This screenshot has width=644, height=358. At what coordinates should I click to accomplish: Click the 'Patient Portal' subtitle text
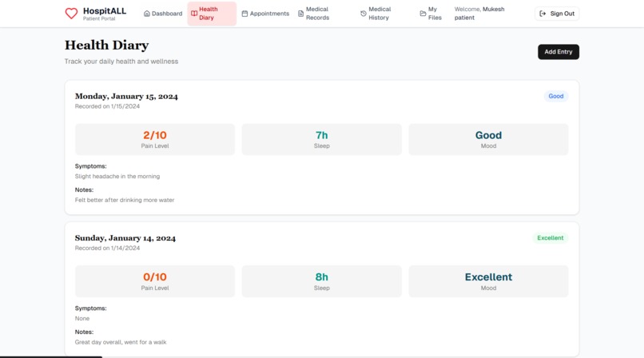click(99, 18)
